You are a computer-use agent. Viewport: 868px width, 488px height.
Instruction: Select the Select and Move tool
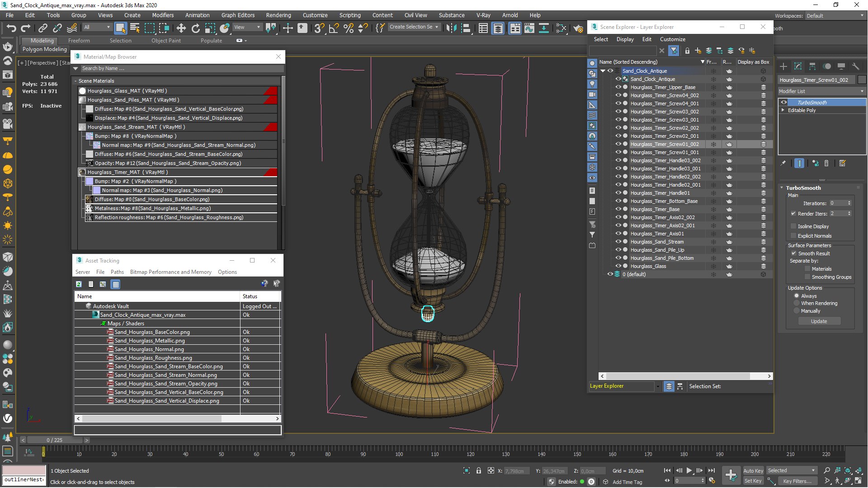[181, 28]
